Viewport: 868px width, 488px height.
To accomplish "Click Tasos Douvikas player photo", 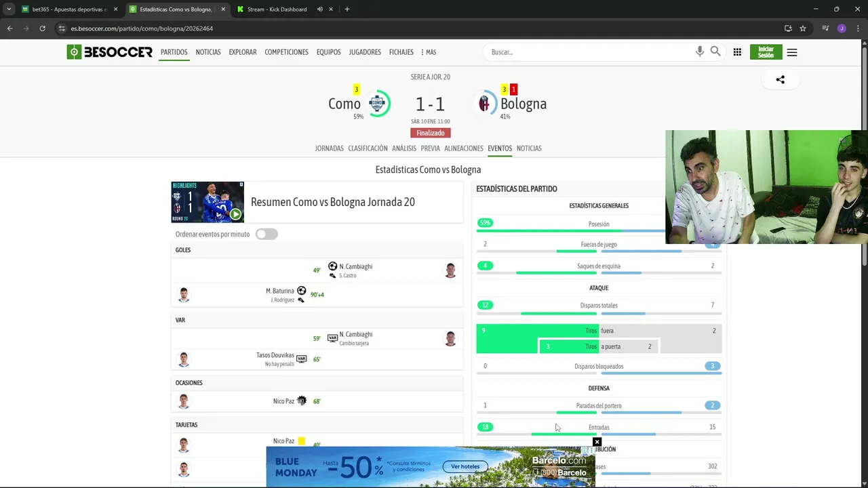I will click(184, 359).
